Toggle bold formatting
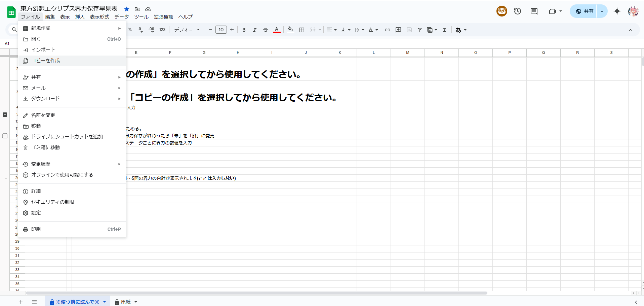 pos(244,30)
